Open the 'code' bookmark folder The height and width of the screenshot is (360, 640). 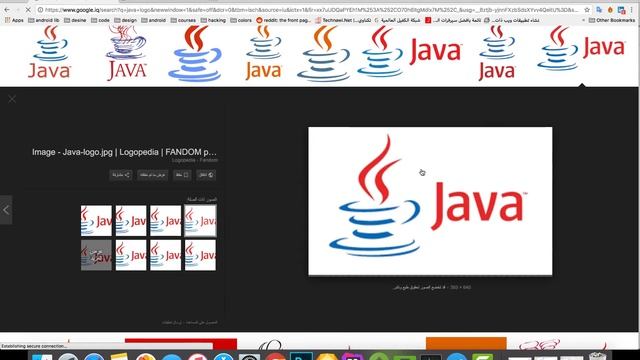click(x=100, y=20)
